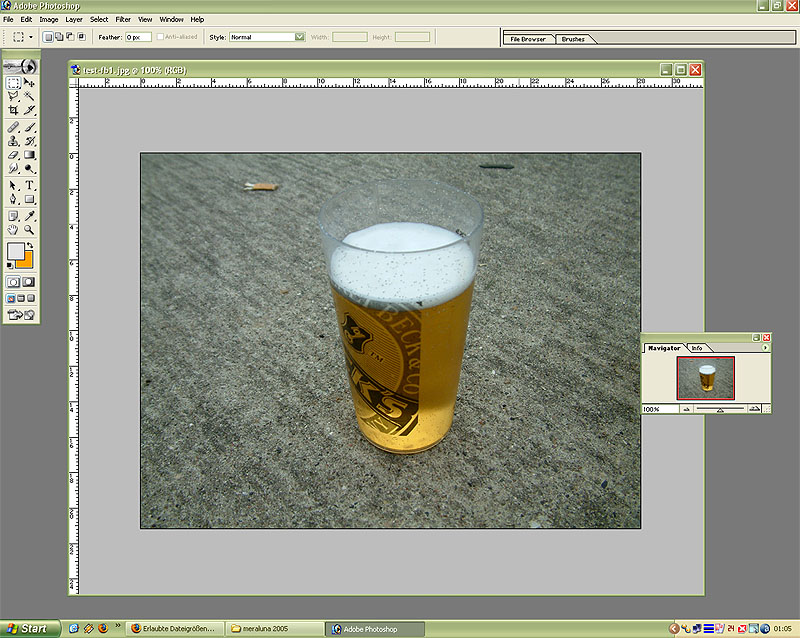Select the Smudge tool
The image size is (800, 638).
[13, 168]
